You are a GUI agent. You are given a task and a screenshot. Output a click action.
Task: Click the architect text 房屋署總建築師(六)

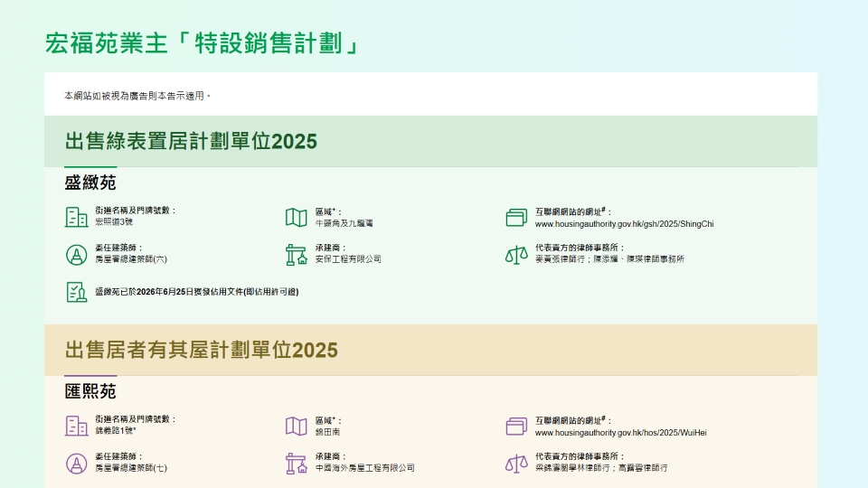tap(130, 259)
